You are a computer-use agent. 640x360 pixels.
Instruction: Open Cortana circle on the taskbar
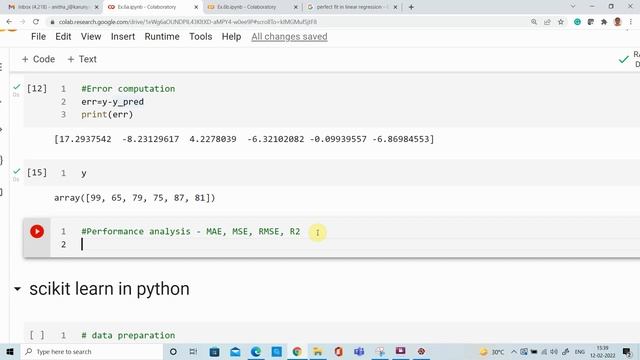coord(173,351)
